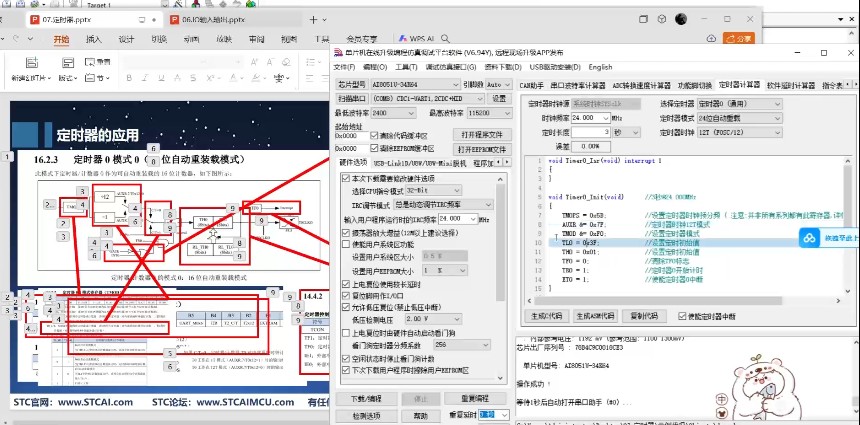
Task: Click the Increase Font Size icon in WPS
Action: pyautogui.click(x=254, y=63)
